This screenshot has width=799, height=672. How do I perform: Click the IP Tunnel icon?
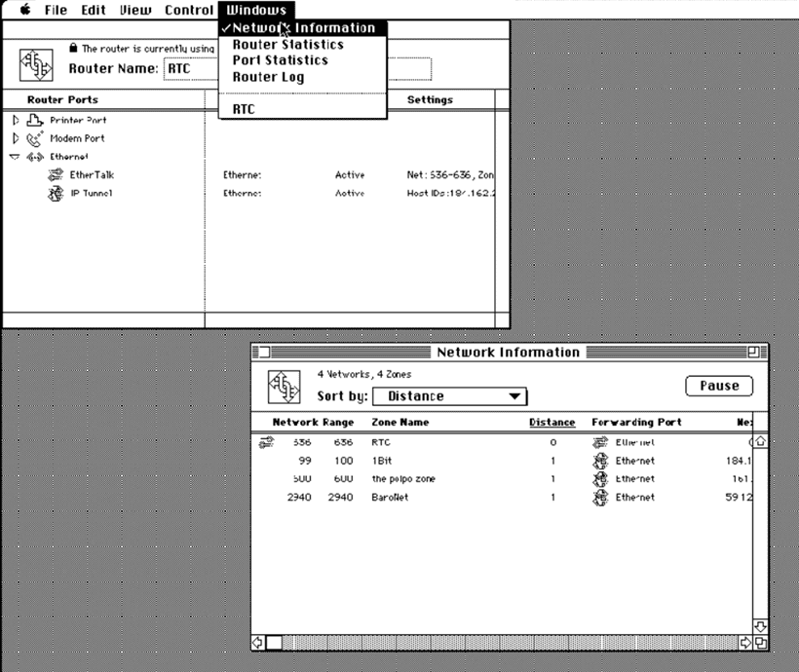56,194
